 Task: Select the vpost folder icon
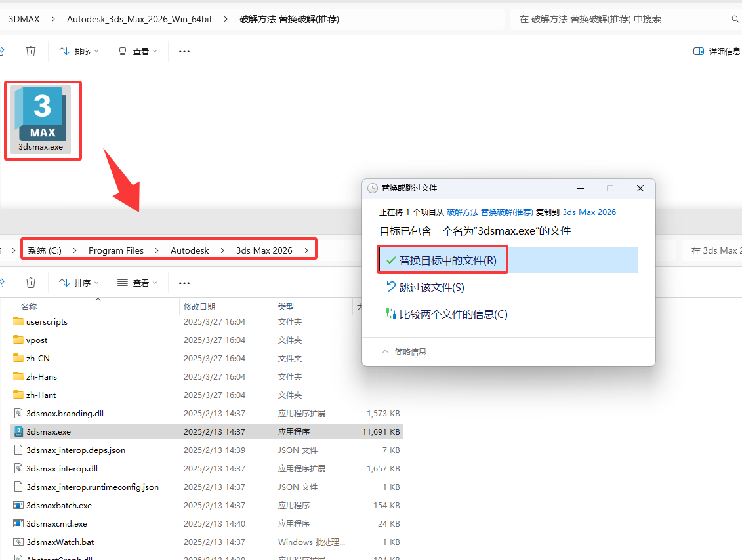pos(18,340)
